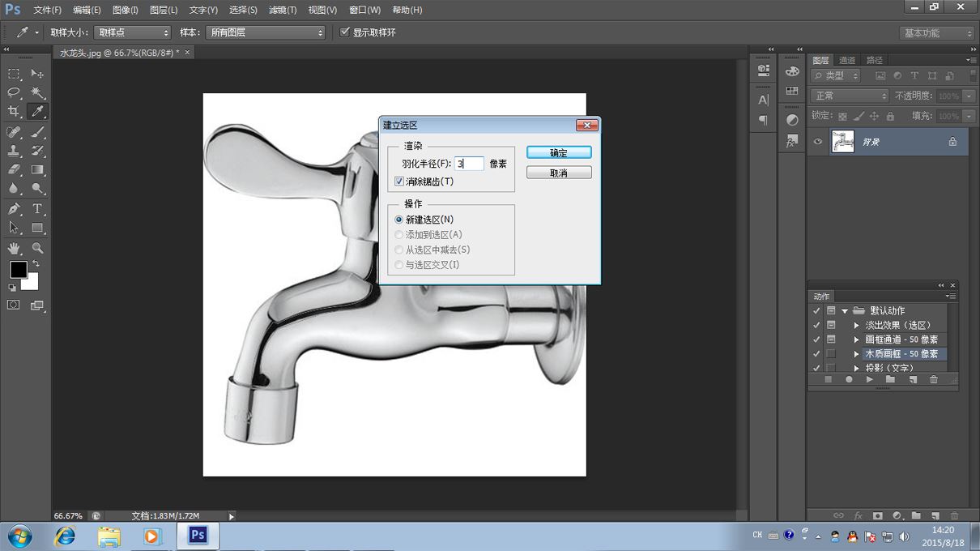Viewport: 980px width, 551px height.
Task: Select the Crop tool
Action: coord(14,112)
